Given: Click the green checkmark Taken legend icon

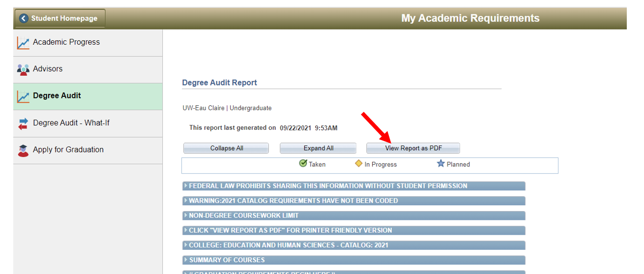Looking at the screenshot, I should pyautogui.click(x=303, y=164).
